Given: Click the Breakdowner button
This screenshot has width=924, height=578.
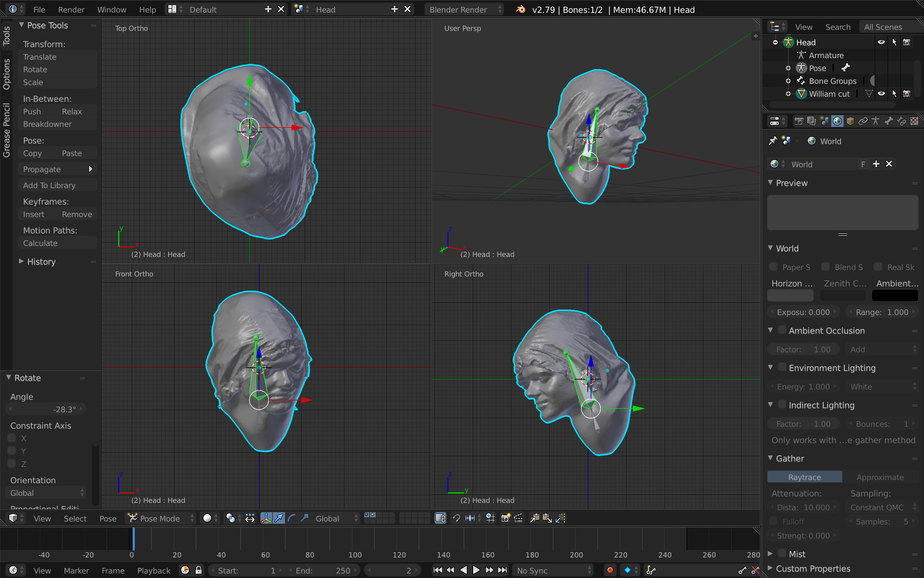Looking at the screenshot, I should point(57,124).
